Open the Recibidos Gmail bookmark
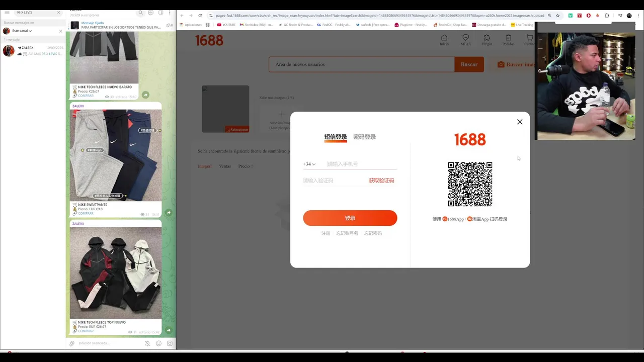The height and width of the screenshot is (362, 644). pyautogui.click(x=257, y=25)
